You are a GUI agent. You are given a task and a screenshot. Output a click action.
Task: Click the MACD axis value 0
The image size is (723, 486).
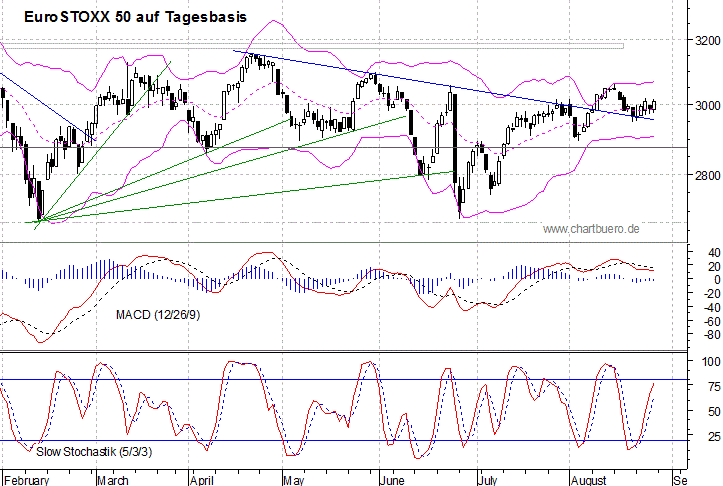click(x=717, y=280)
